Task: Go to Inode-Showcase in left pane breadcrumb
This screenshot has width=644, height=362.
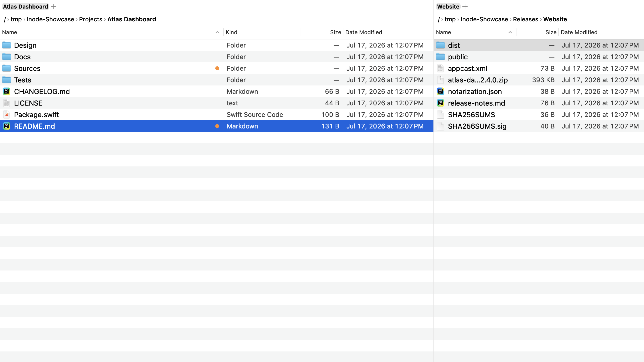Action: point(50,19)
